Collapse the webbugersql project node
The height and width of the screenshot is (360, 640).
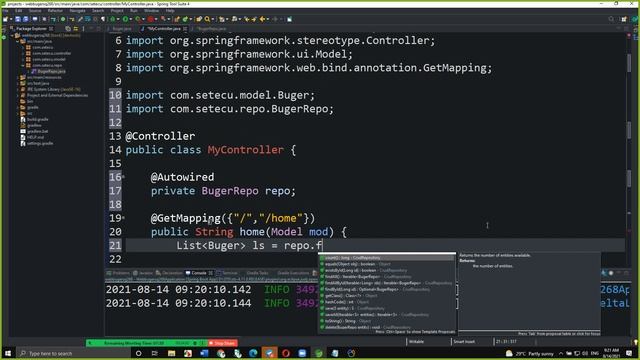pos(12,36)
